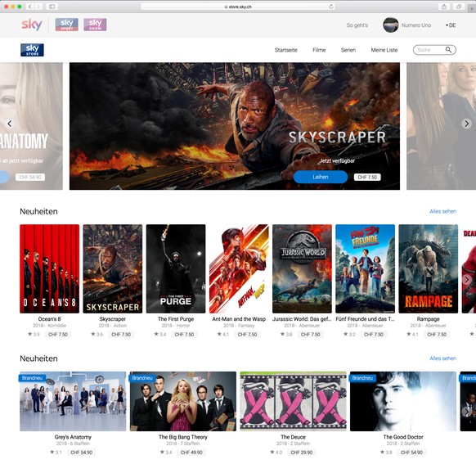This screenshot has height=464, width=476.
Task: Open the Rampage poster
Action: (x=429, y=268)
